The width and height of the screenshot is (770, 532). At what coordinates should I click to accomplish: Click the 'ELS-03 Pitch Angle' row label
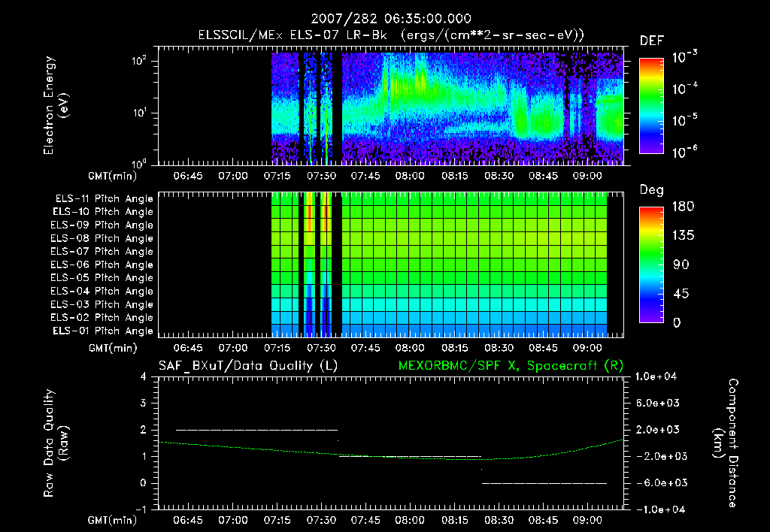(x=102, y=305)
